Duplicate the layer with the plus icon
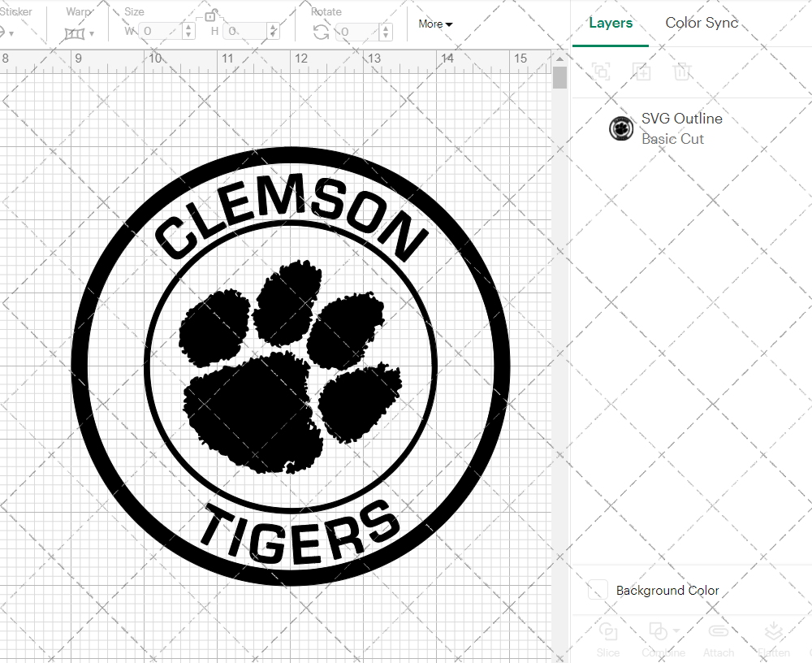 coord(641,71)
